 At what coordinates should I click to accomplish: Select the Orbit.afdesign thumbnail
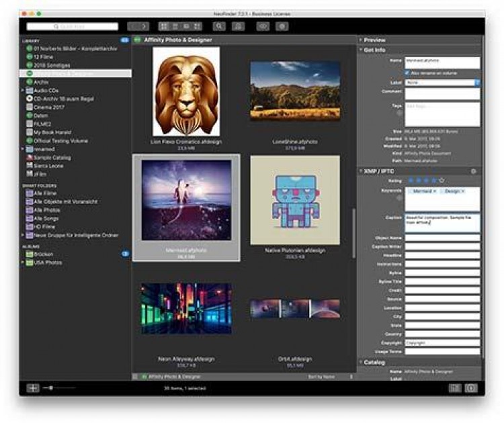295,309
